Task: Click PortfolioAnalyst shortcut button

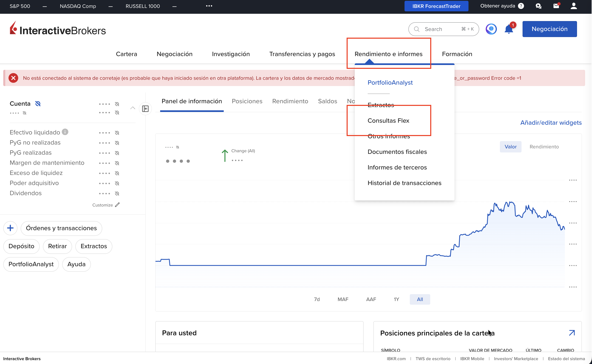Action: 31,264
